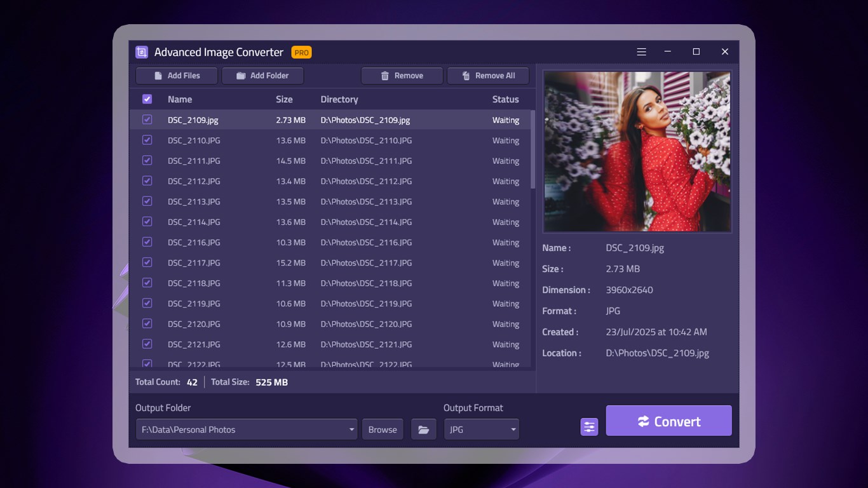Viewport: 868px width, 488px height.
Task: Minimize the converter window
Action: [x=668, y=51]
